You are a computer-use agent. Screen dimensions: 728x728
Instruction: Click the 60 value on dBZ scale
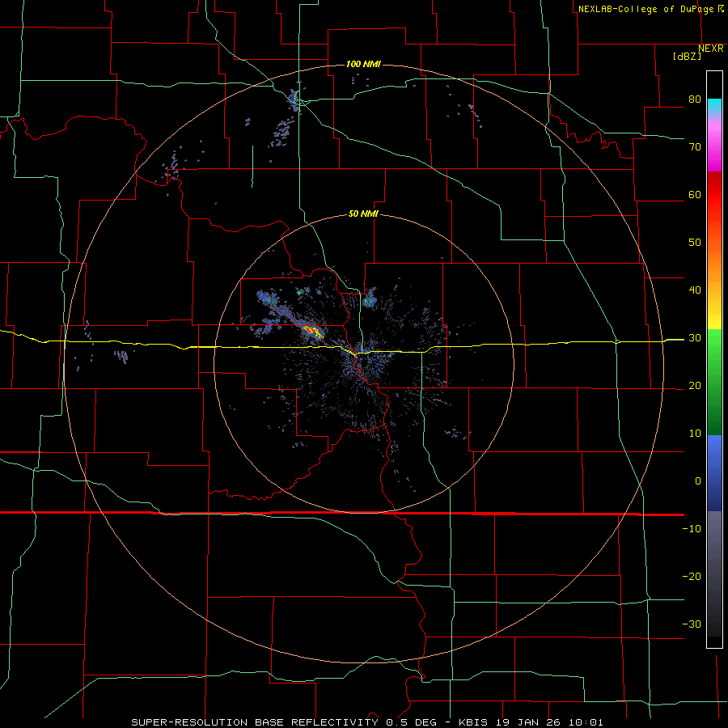(x=695, y=194)
